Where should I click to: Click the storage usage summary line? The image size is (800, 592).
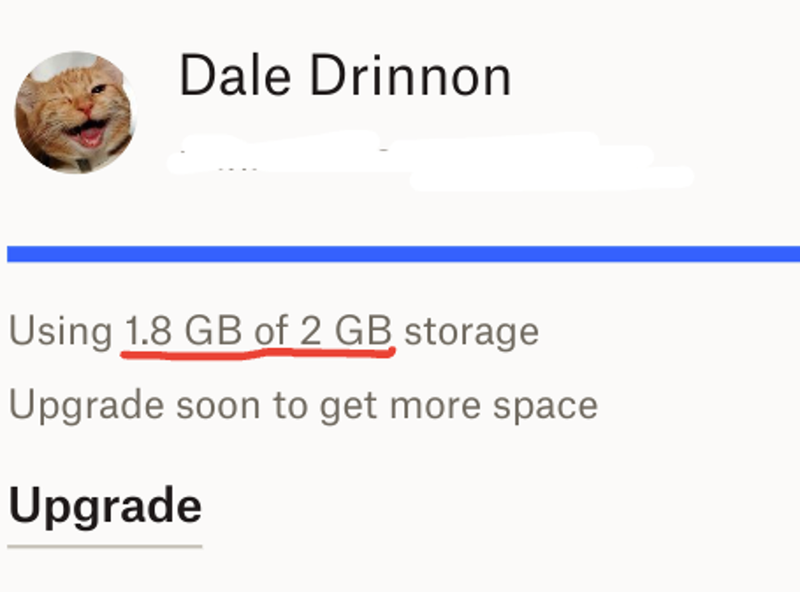(x=273, y=330)
